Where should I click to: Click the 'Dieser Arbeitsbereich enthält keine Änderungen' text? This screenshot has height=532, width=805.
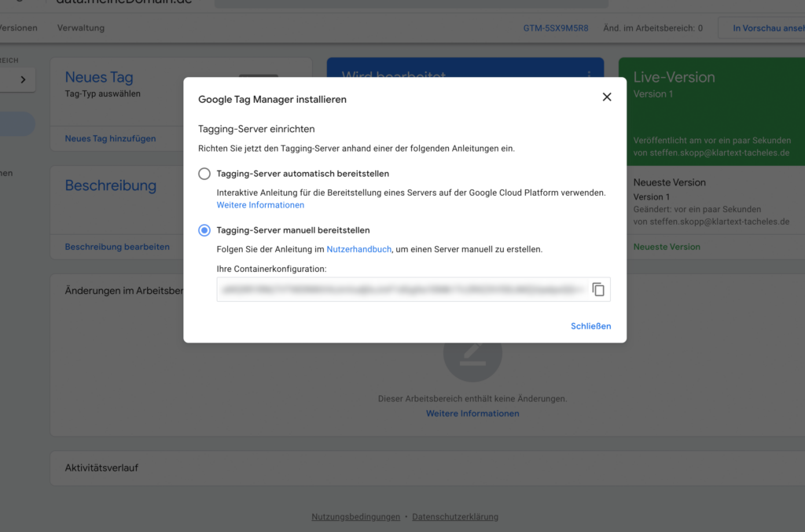(472, 398)
